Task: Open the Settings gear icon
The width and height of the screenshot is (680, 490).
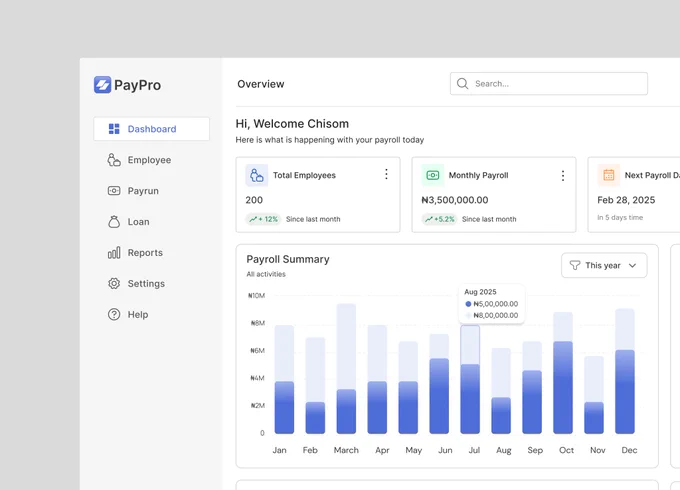Action: pyautogui.click(x=114, y=284)
